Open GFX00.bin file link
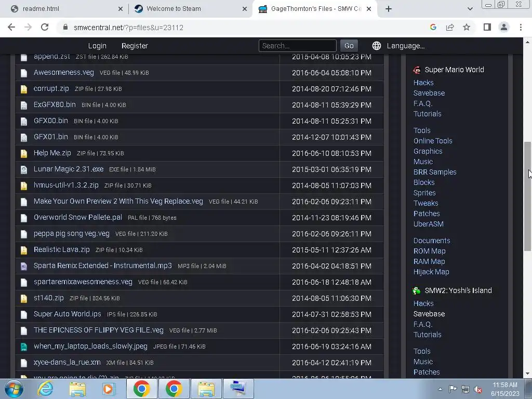 point(50,121)
